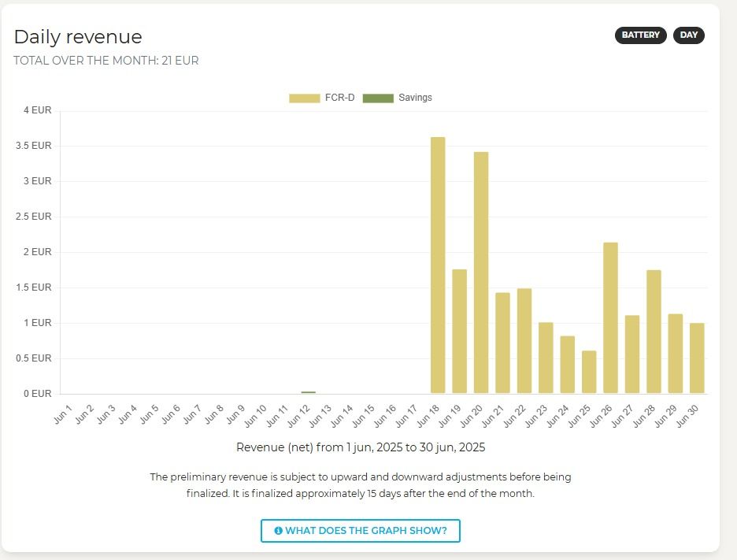Viewport: 737px width, 560px height.
Task: Select the DAY pill filter
Action: coord(688,35)
